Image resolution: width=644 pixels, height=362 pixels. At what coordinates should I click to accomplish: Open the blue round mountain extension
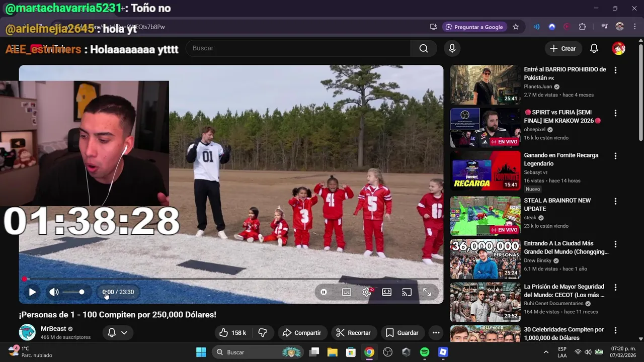(552, 27)
